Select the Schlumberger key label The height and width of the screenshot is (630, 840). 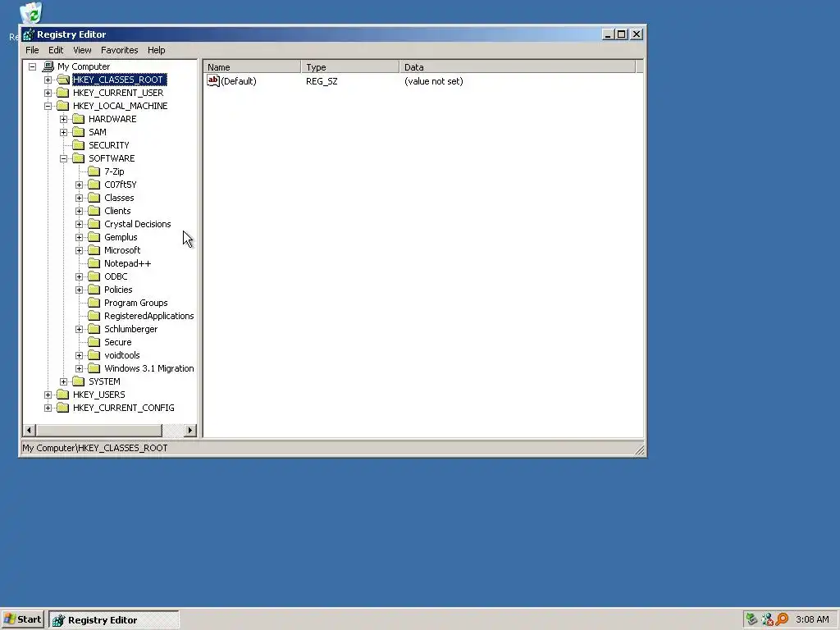[130, 329]
